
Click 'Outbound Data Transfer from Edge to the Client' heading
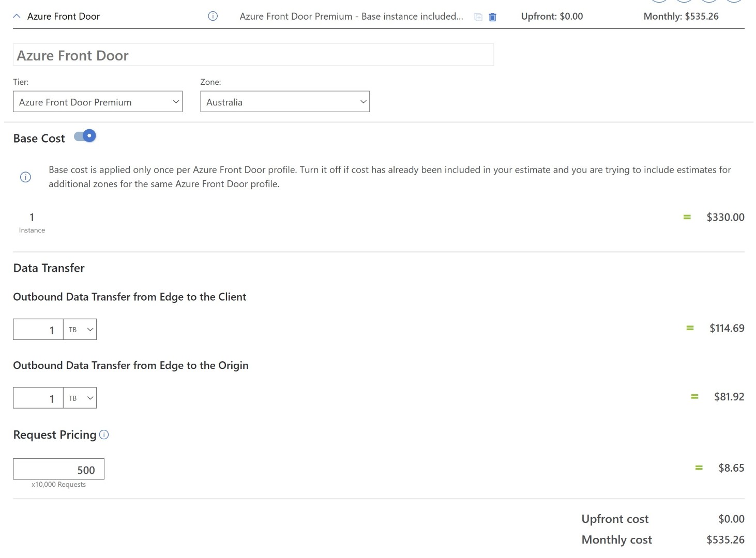coord(130,297)
